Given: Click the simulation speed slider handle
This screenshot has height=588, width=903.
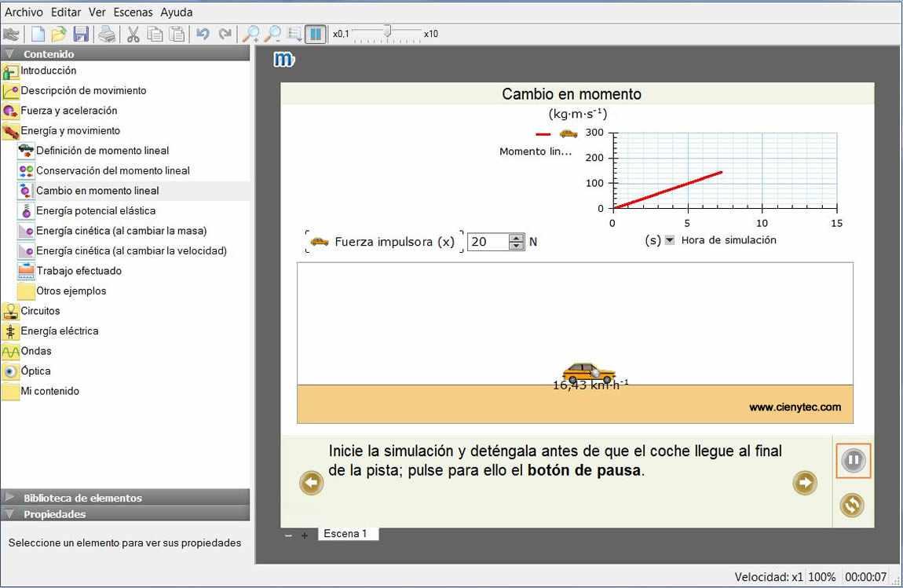Looking at the screenshot, I should [387, 31].
